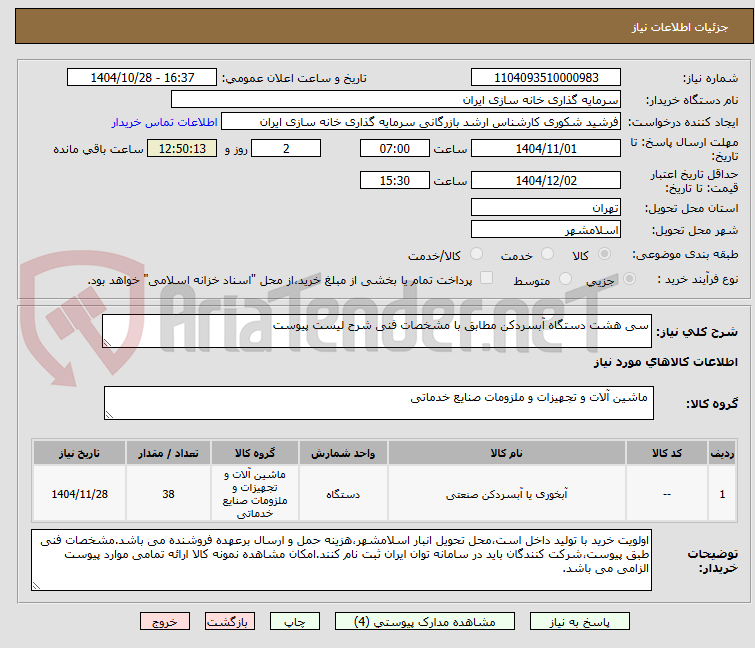Select the جزیی purchase type radio
755x648 pixels.
(x=629, y=279)
